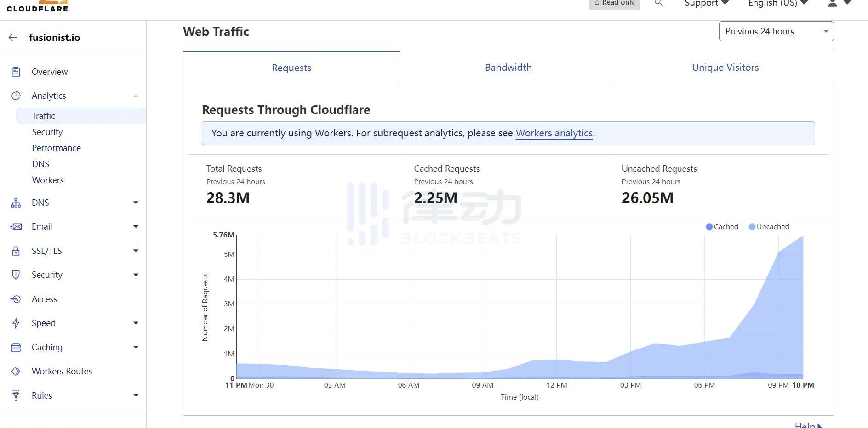
Task: Click the back arrow beside fusionist.io
Action: pos(13,38)
